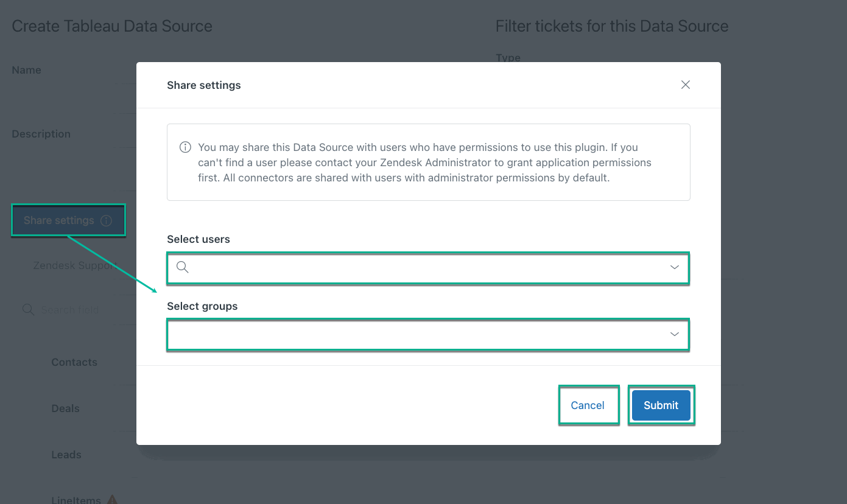
Task: Open the Share settings panel
Action: pos(60,220)
